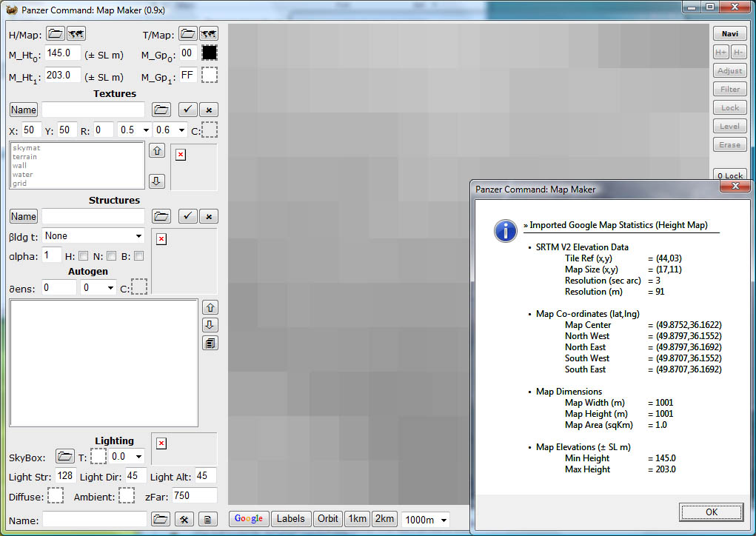Screen dimensions: 756x536
Task: Import T/Map from world map icon
Action: 208,34
